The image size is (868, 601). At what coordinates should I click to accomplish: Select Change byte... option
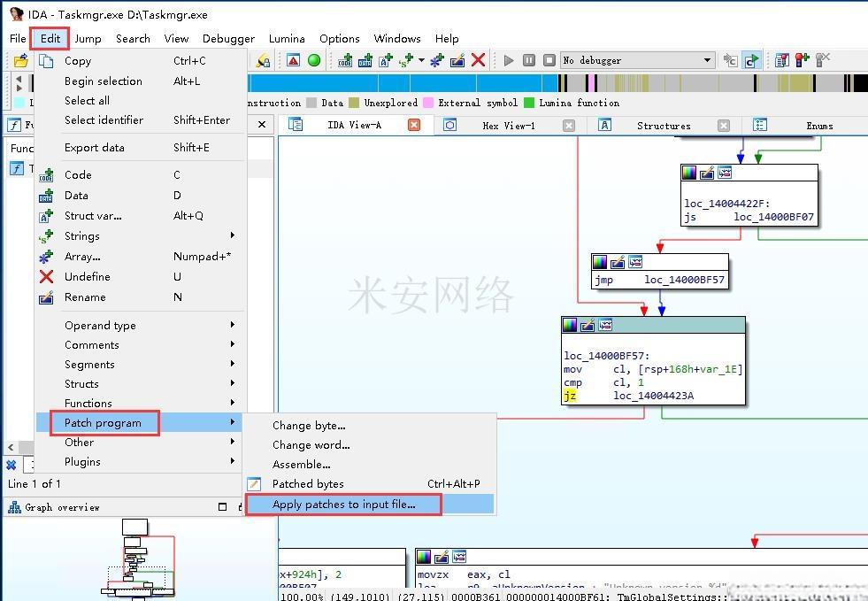(x=369, y=426)
